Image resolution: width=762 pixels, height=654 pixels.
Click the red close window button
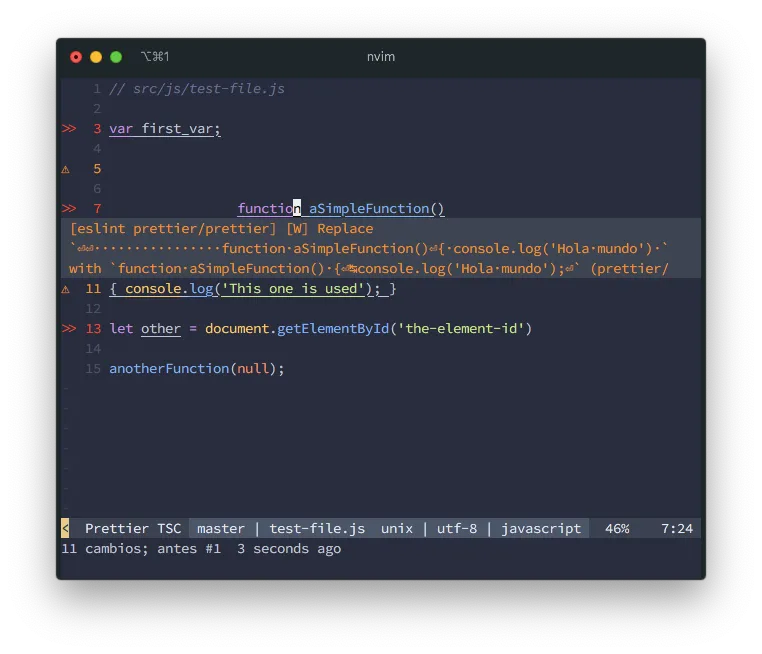pos(76,57)
